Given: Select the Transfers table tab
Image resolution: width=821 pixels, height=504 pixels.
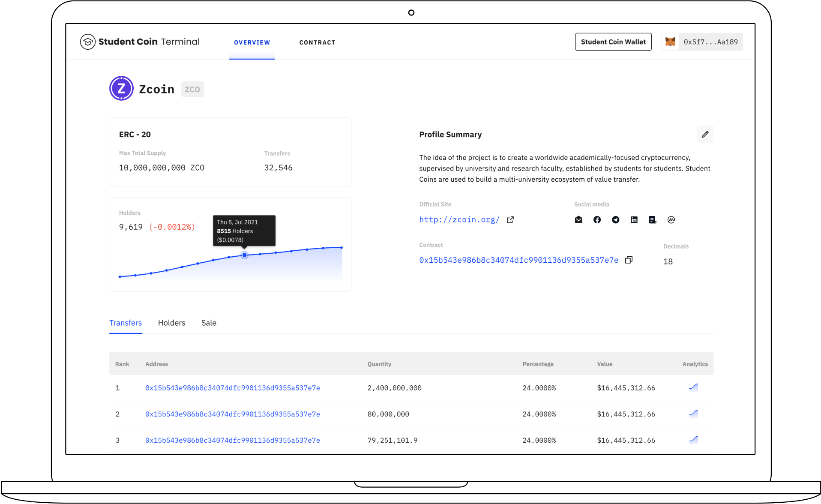Looking at the screenshot, I should coord(126,323).
